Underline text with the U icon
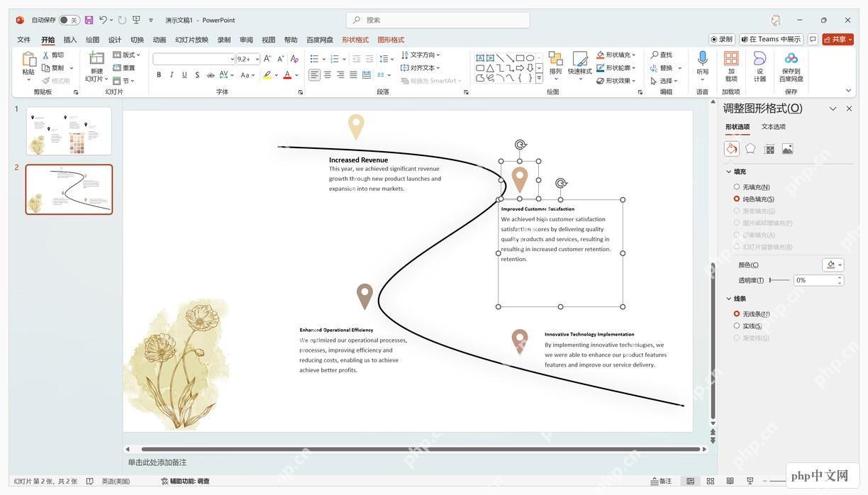 pyautogui.click(x=184, y=74)
